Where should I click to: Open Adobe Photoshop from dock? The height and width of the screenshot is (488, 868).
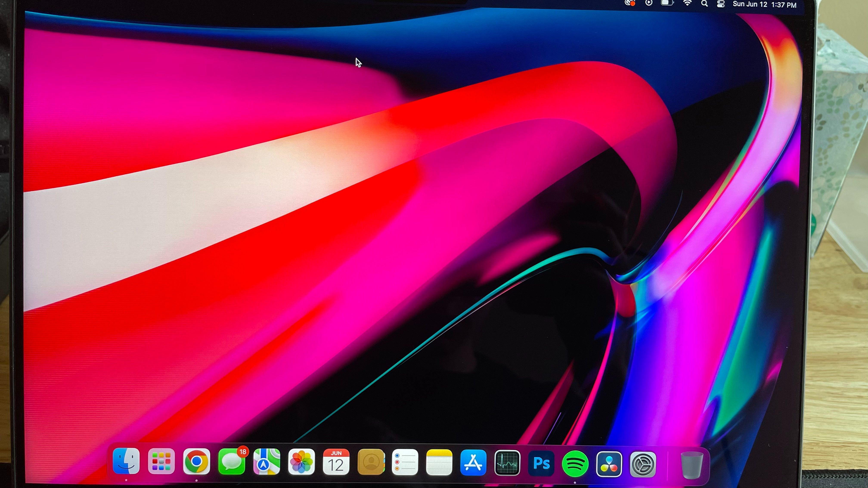click(541, 464)
